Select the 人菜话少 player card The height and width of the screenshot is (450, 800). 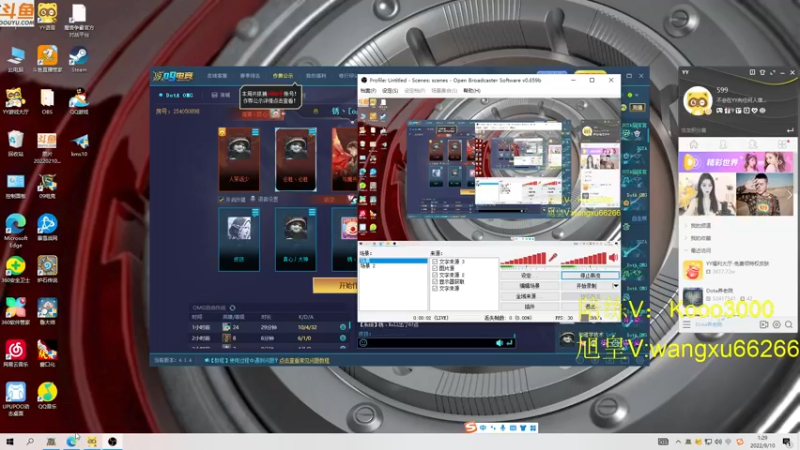[x=239, y=159]
